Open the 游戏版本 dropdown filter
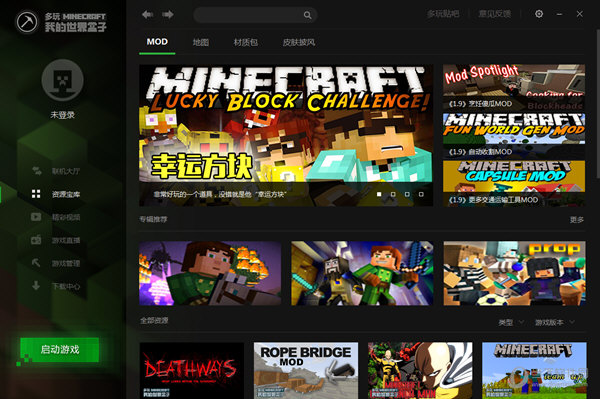Image resolution: width=600 pixels, height=399 pixels. click(554, 322)
